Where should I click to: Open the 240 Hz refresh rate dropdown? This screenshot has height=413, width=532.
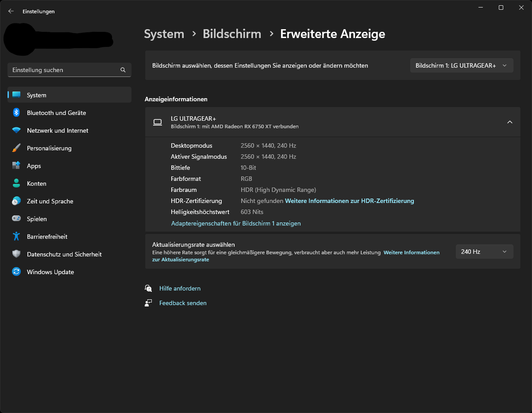pyautogui.click(x=484, y=252)
